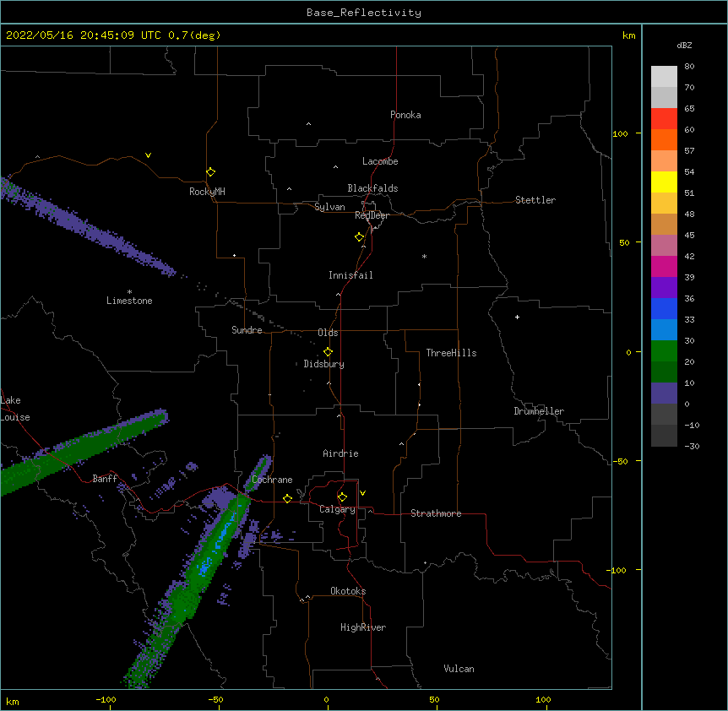Click the Innisfail label
The height and width of the screenshot is (711, 728).
(x=350, y=275)
